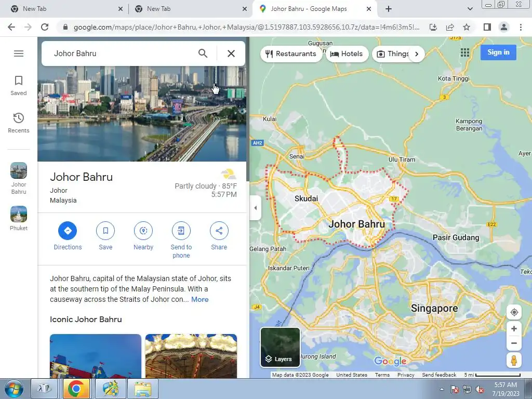Viewport: 532px width, 399px height.
Task: Open Privacy link in map footer
Action: coord(406,375)
